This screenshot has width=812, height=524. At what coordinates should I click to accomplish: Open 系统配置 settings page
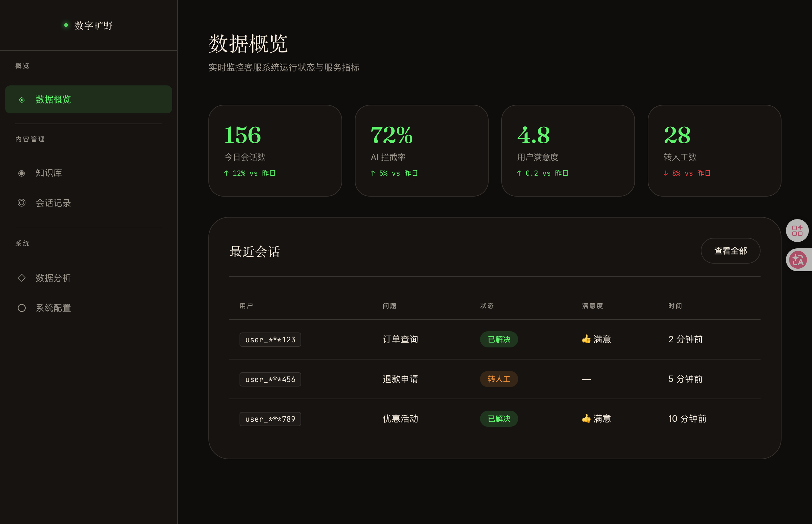coord(89,308)
